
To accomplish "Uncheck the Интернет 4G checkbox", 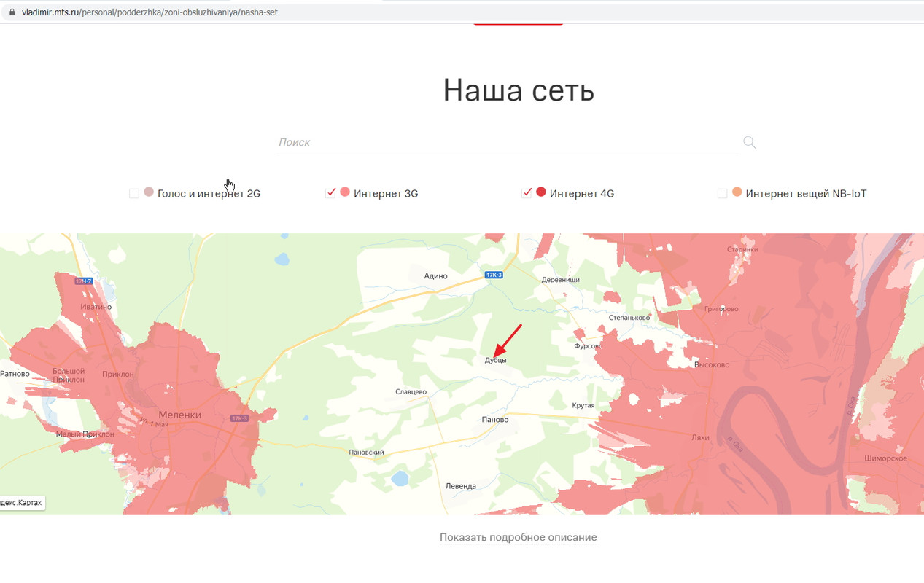I will [527, 193].
